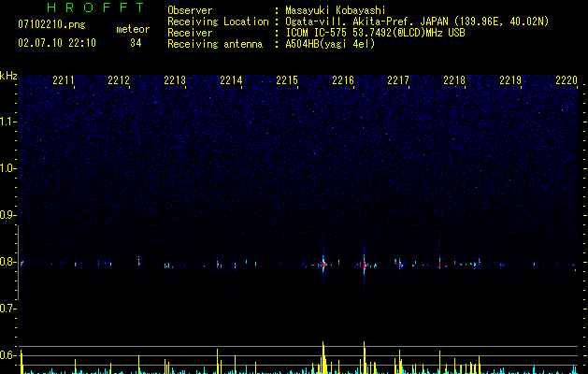The width and height of the screenshot is (588, 374).
Task: Select observer name Masayuki Kobayashi
Action: click(335, 10)
